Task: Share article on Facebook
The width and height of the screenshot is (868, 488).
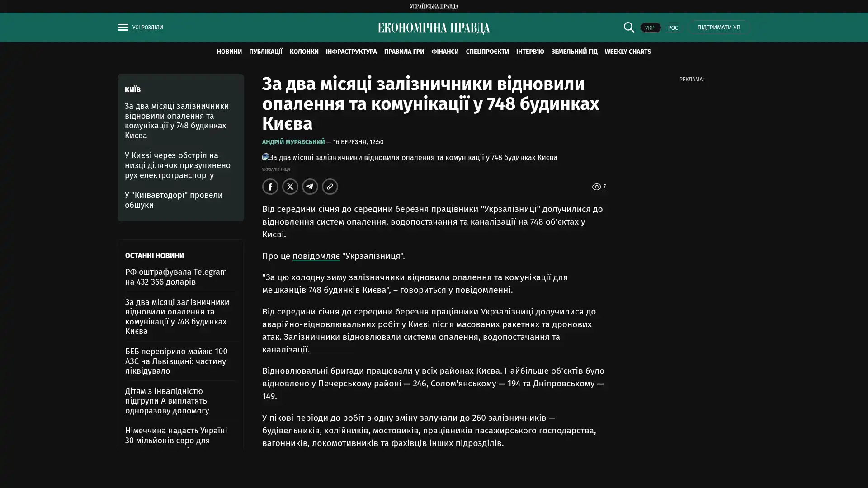Action: pos(270,187)
